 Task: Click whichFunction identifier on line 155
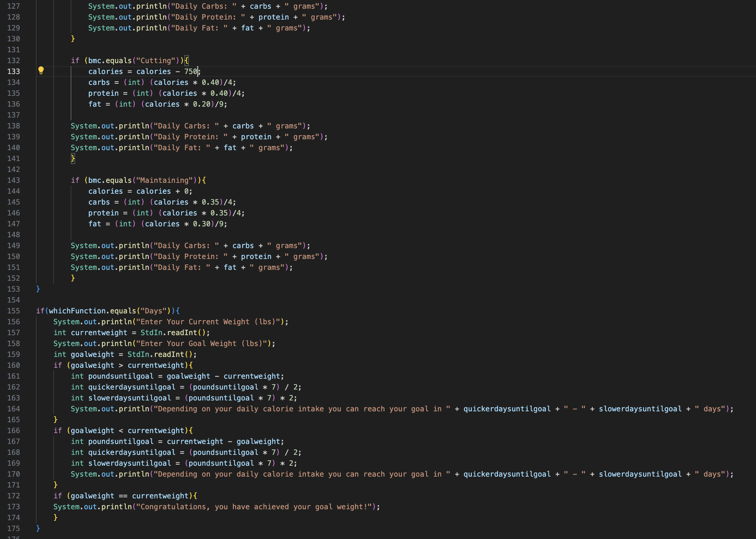77,311
